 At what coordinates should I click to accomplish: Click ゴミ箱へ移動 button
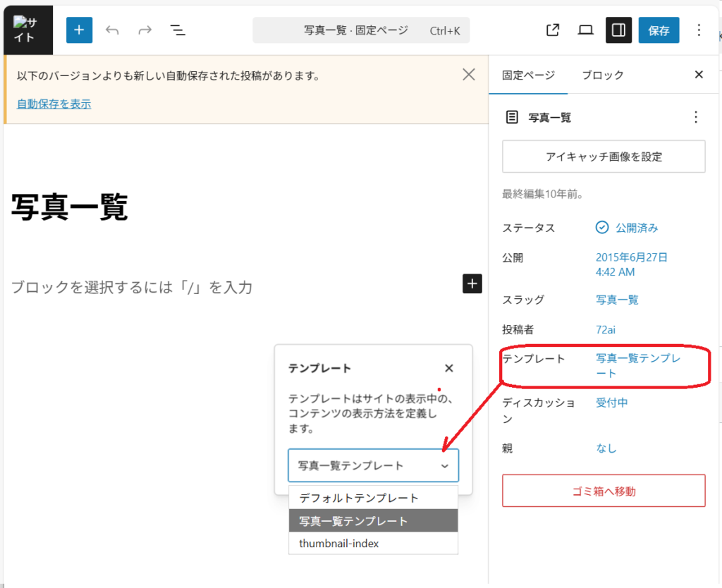[604, 491]
